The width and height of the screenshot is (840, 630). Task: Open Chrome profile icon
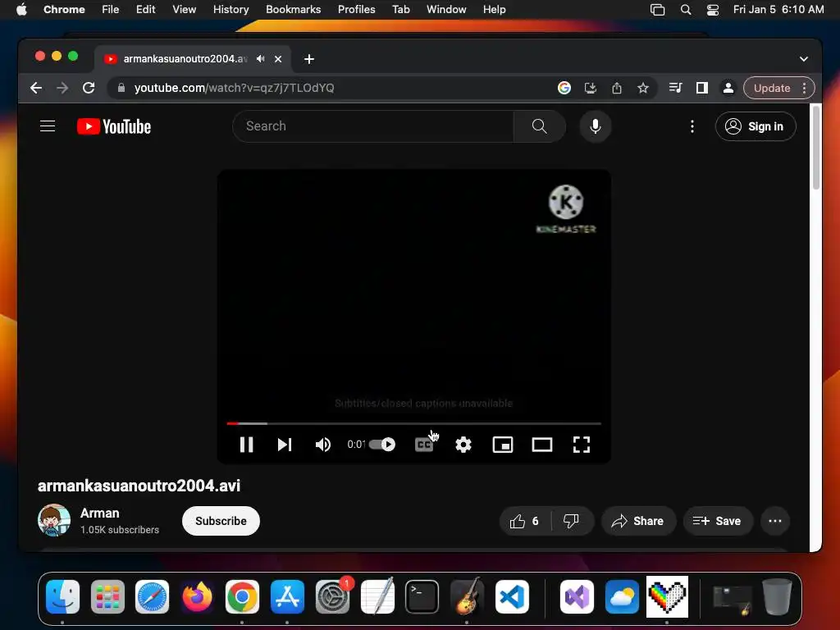tap(728, 88)
